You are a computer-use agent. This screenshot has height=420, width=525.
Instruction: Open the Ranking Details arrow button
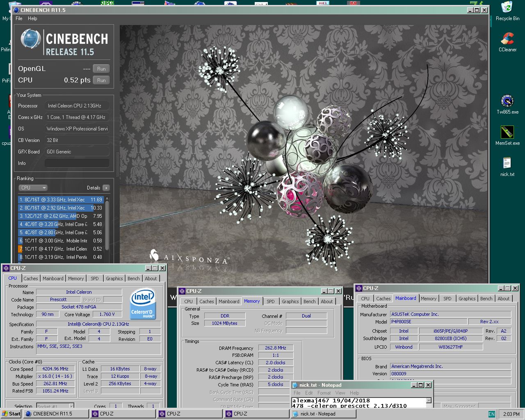tap(106, 187)
